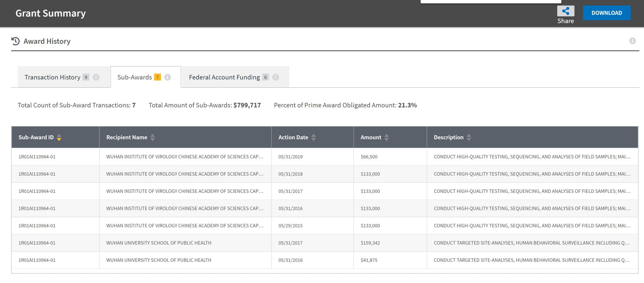Click the description in the $66,500 row
The image size is (644, 283).
pos(532,157)
